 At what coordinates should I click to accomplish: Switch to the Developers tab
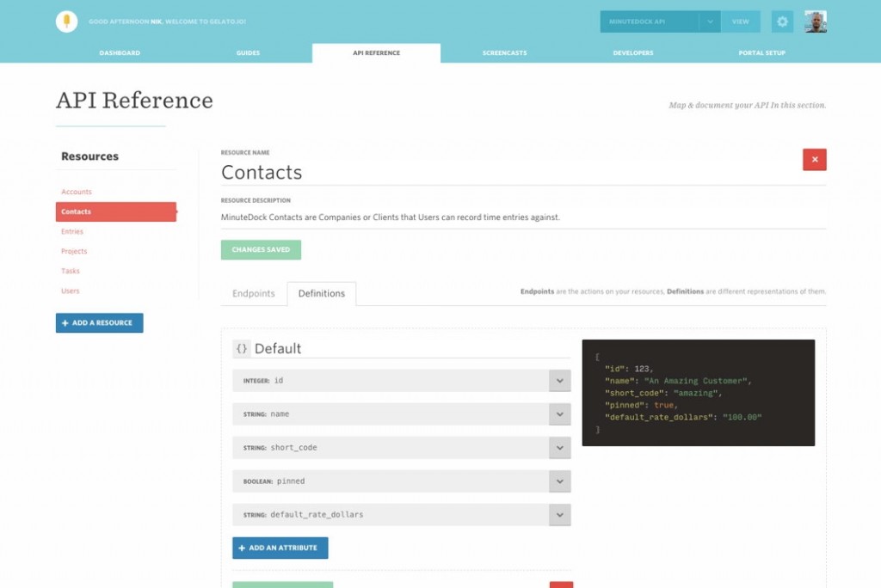(x=633, y=52)
